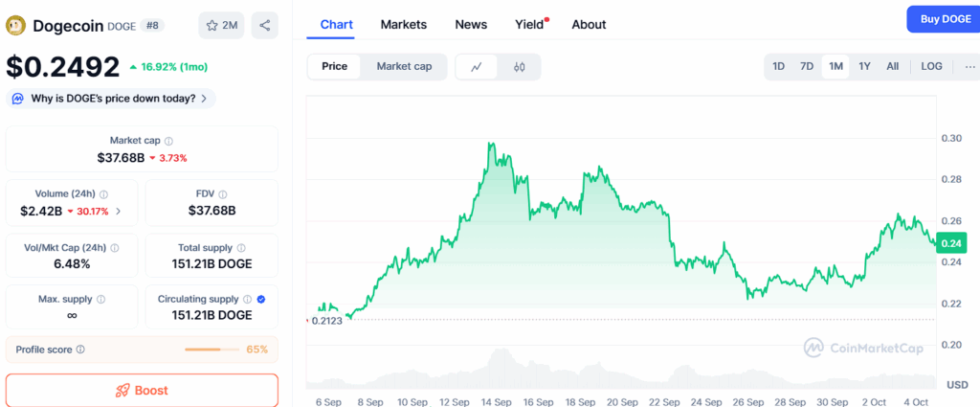Click the Profile score progress bar
The image size is (980, 407).
(212, 350)
